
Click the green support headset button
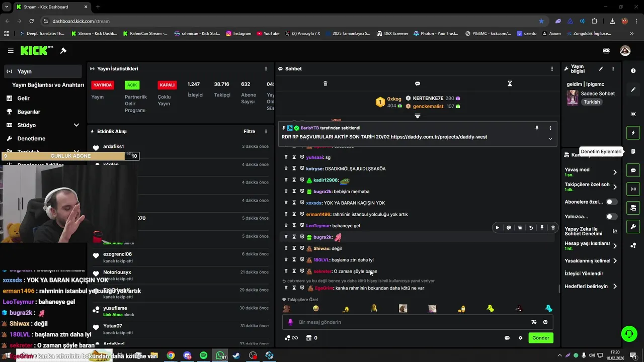coord(628,333)
